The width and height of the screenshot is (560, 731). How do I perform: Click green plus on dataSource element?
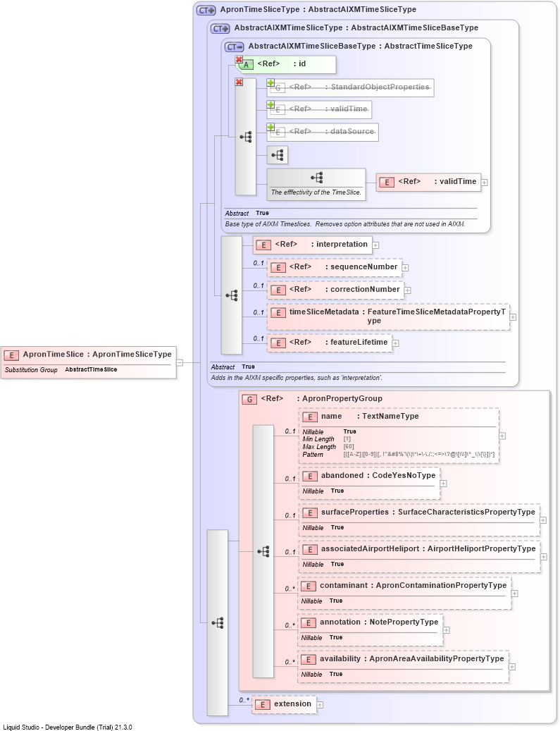point(270,127)
